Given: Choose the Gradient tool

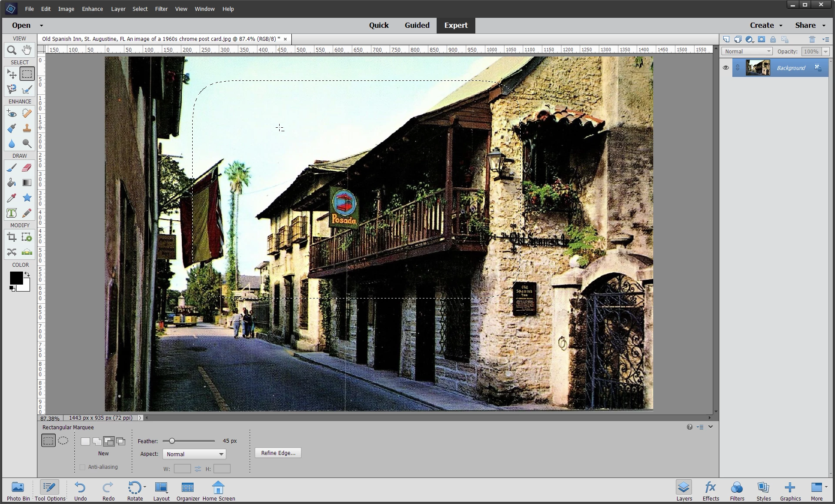Looking at the screenshot, I should click(x=27, y=183).
